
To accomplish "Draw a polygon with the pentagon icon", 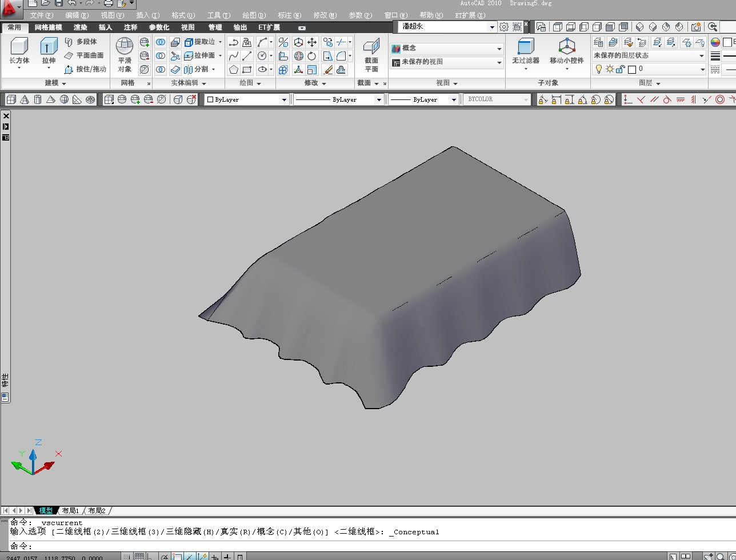I will coord(234,69).
